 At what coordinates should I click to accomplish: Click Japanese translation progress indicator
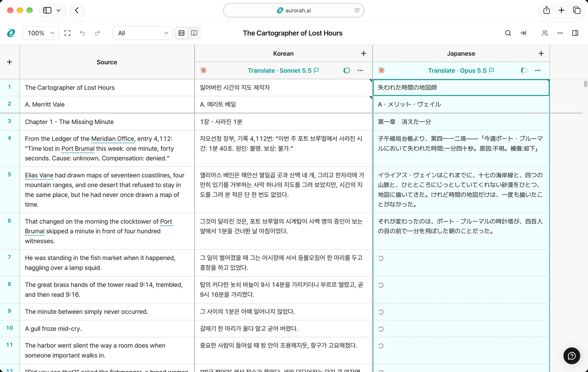(x=524, y=71)
